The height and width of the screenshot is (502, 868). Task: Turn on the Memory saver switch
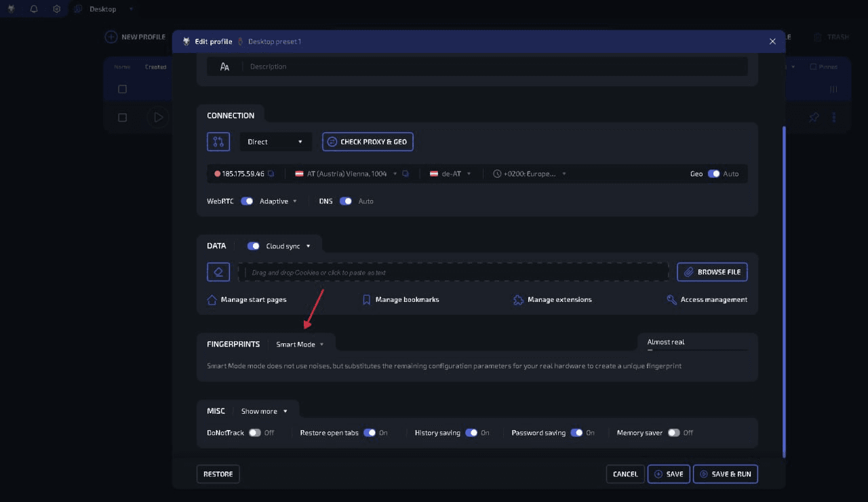(x=673, y=432)
